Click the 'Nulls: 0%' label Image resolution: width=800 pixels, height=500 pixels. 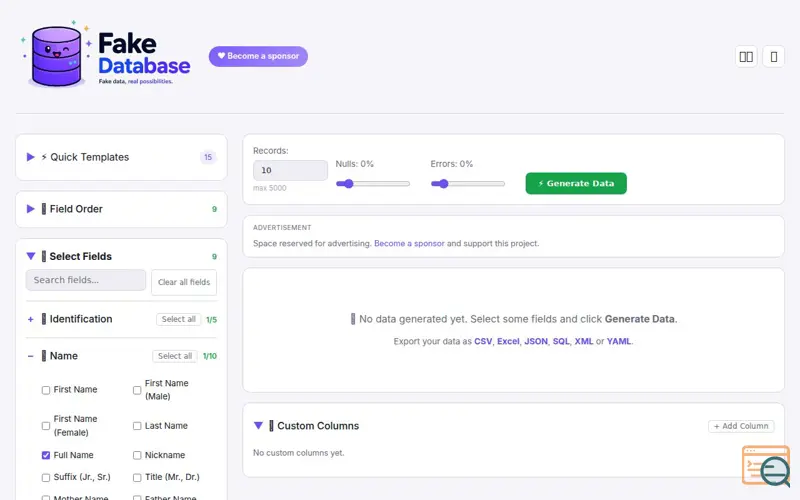pos(355,164)
